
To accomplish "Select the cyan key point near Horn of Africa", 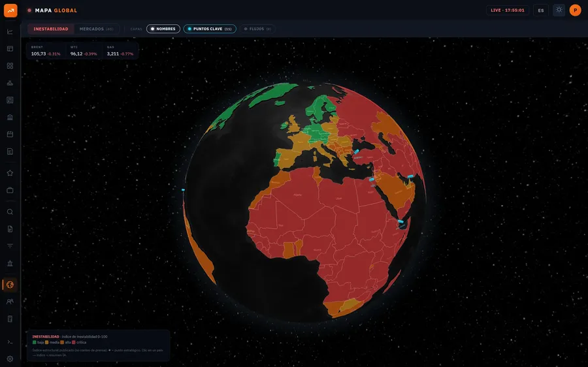I will 400,222.
